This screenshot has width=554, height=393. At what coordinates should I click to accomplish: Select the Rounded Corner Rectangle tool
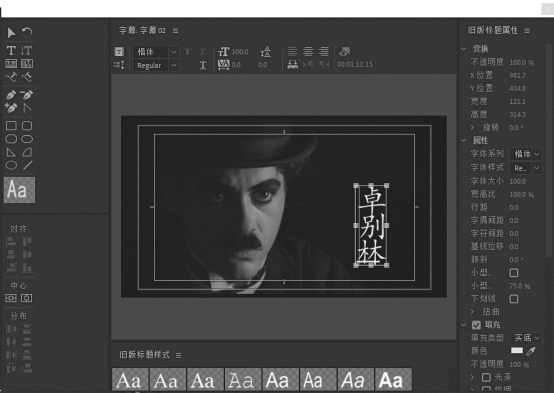coord(27,125)
